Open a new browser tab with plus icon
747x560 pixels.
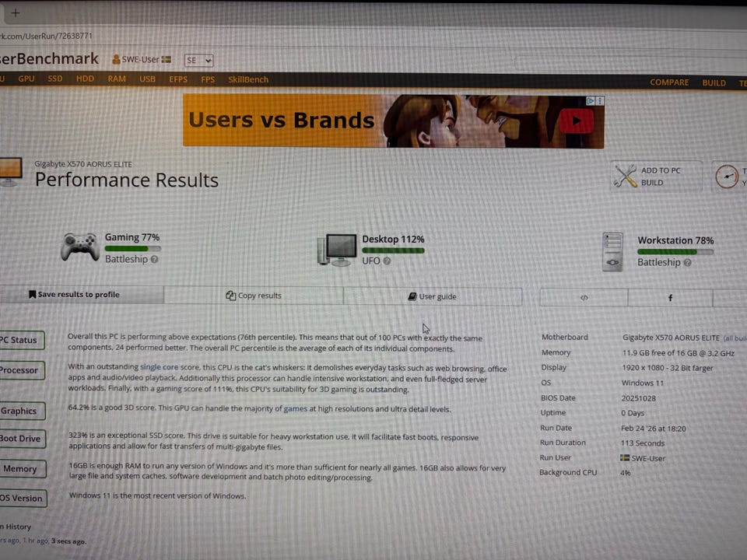coord(16,13)
